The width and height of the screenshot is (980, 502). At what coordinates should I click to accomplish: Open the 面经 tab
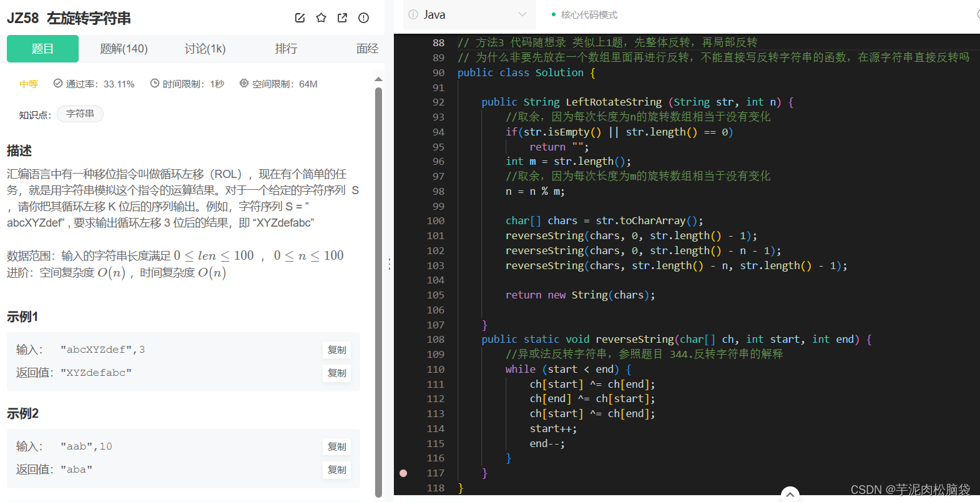pyautogui.click(x=367, y=49)
